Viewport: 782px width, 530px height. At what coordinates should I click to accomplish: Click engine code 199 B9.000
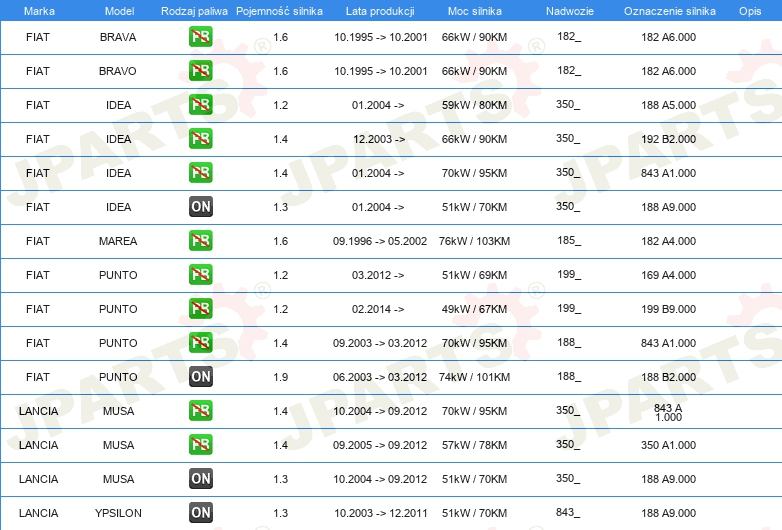click(668, 309)
